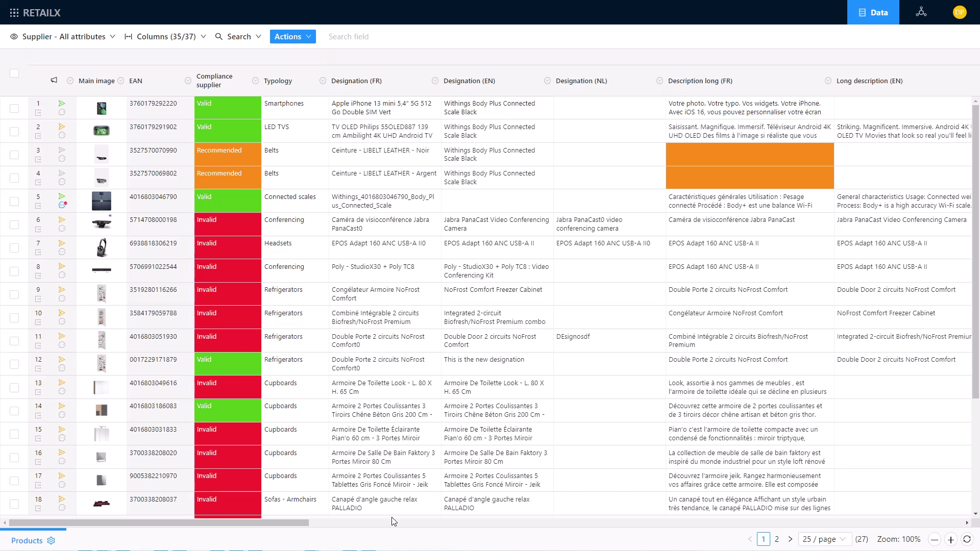Check the checkbox for row 3
The image size is (980, 551).
pos(14,155)
